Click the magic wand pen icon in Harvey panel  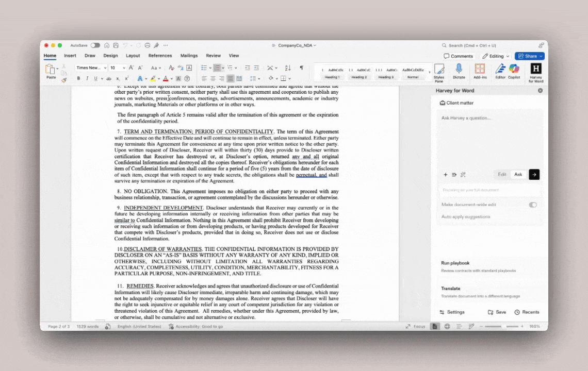[x=463, y=175]
